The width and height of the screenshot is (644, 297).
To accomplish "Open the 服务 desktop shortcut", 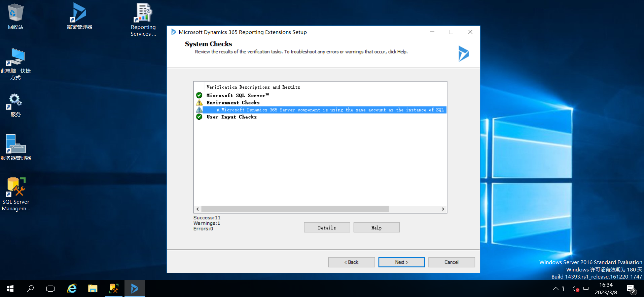I will pos(15,105).
